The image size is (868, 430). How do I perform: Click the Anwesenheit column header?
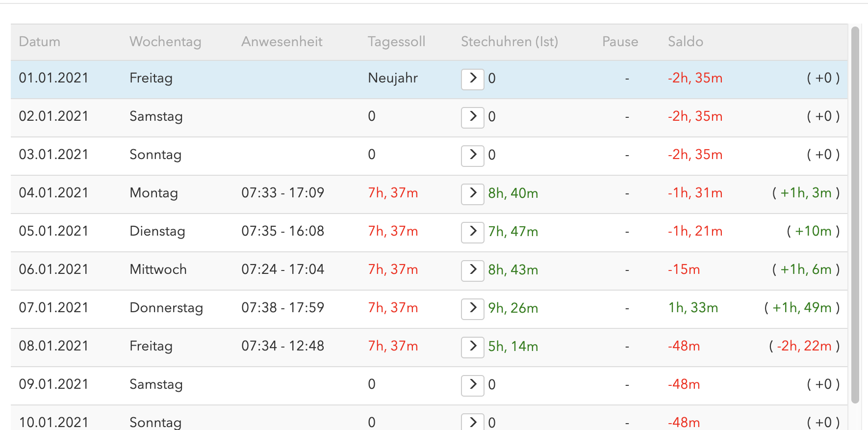click(282, 42)
